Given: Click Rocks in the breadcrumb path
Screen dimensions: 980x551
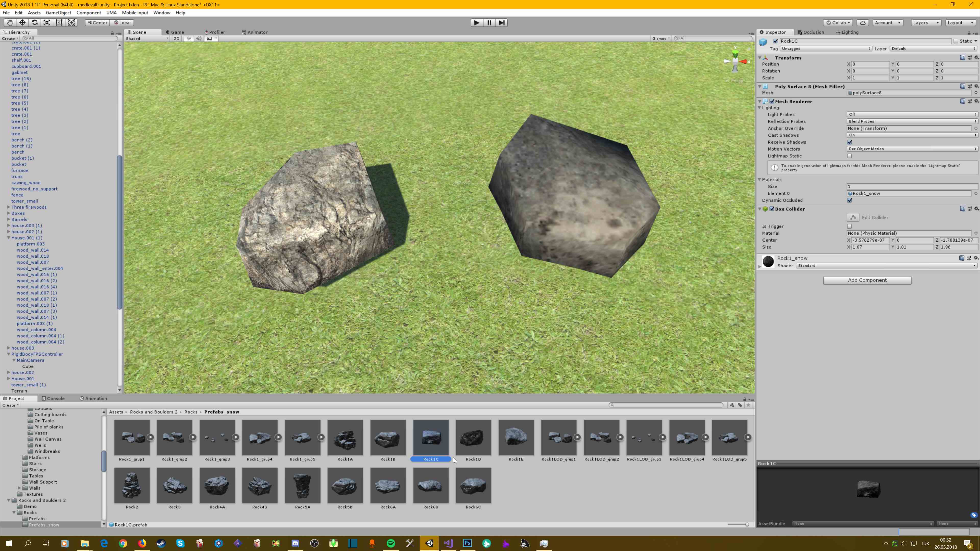Looking at the screenshot, I should point(191,412).
